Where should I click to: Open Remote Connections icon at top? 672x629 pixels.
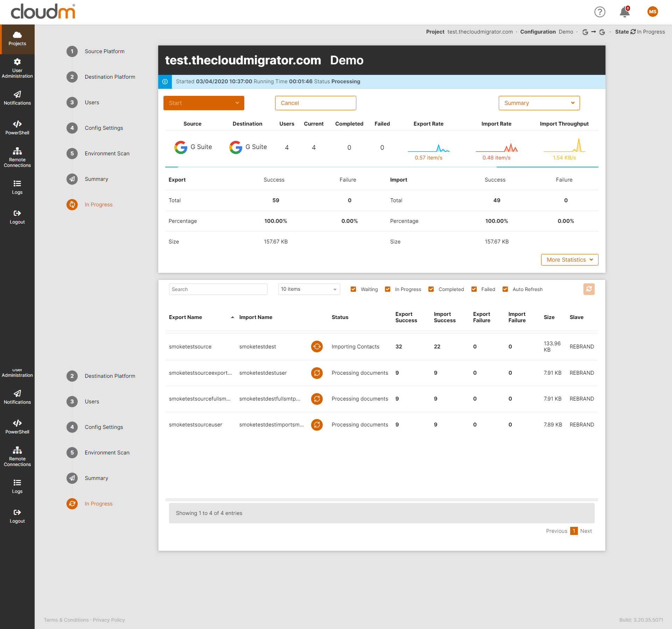17,151
